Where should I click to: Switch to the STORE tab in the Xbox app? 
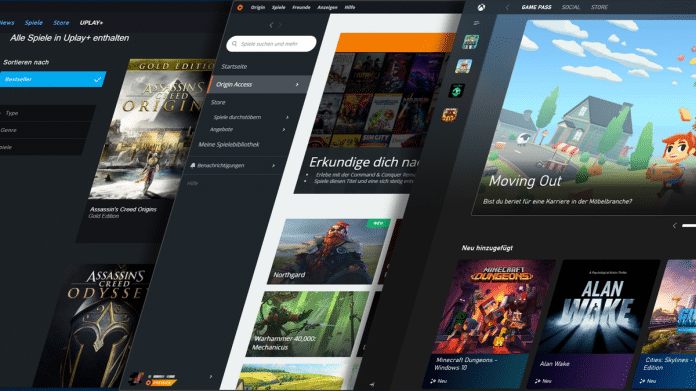[x=599, y=7]
